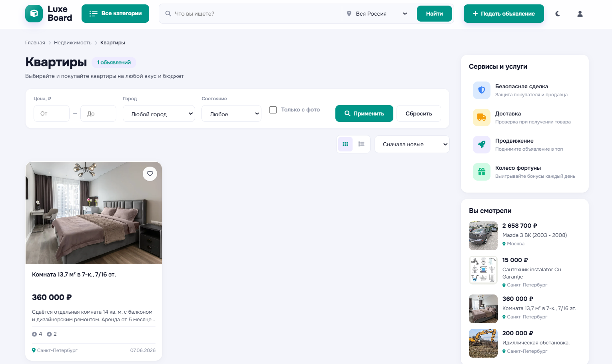This screenshot has width=612, height=364.
Task: Click the Безопасная сделка shield icon
Action: coord(482,90)
